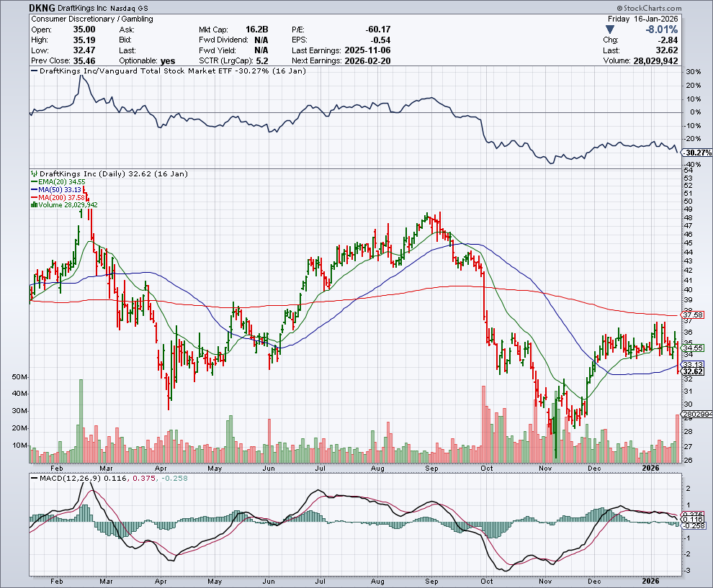Click the blue down-triangle change indicator
713x588 pixels.
tap(610, 30)
